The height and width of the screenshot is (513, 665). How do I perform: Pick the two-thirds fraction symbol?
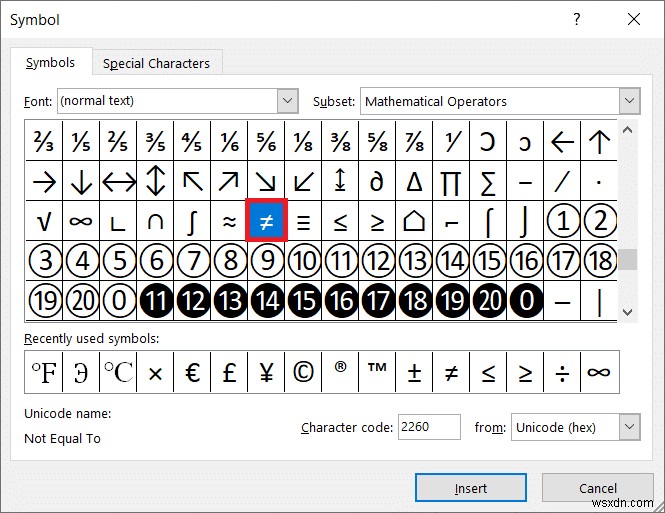click(44, 141)
